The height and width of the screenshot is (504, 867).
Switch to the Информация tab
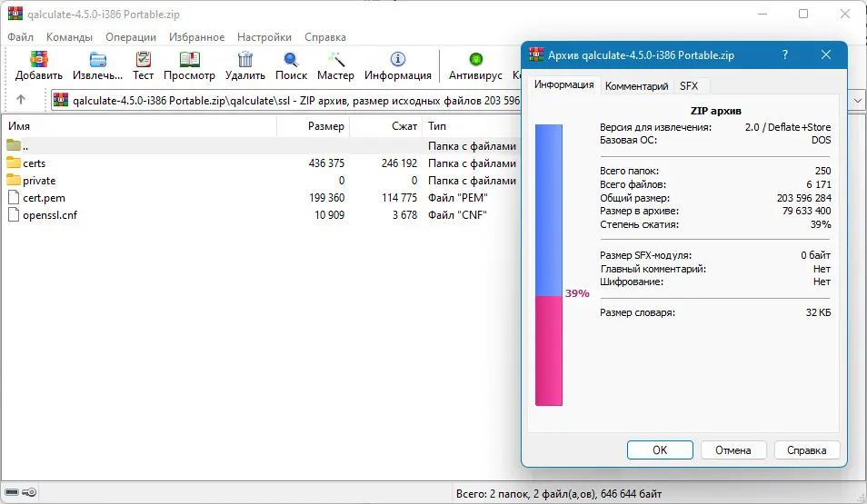point(564,84)
